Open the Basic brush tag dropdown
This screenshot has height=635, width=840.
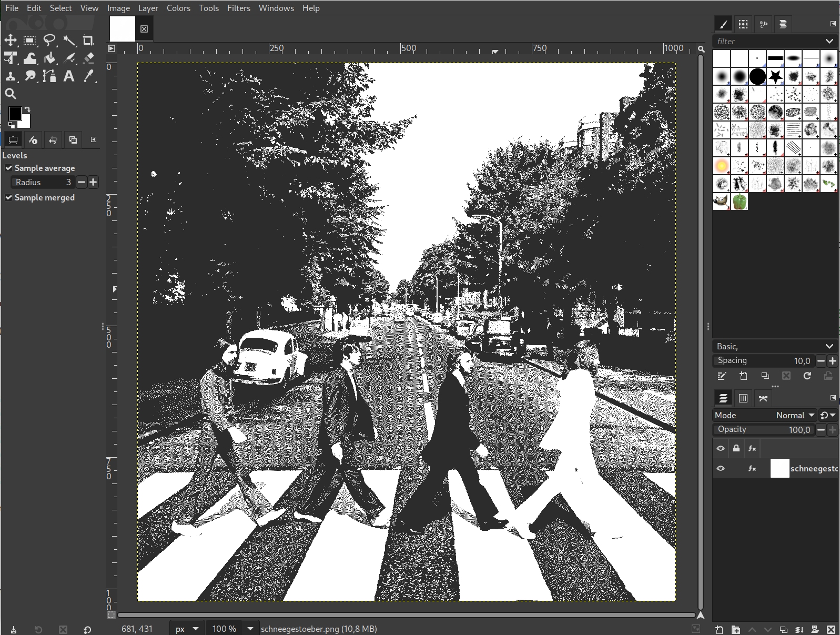click(x=775, y=346)
